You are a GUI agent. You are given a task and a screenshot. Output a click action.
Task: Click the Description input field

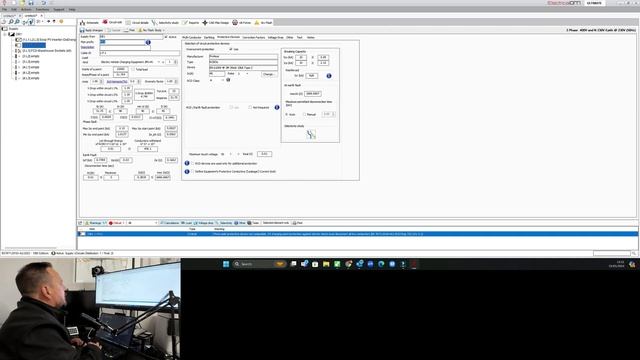(125, 47)
